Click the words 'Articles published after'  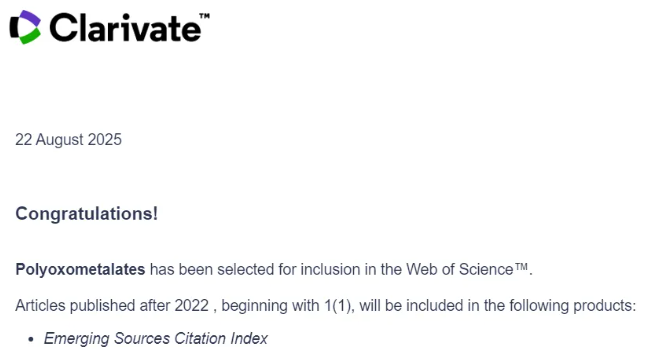[x=93, y=306]
